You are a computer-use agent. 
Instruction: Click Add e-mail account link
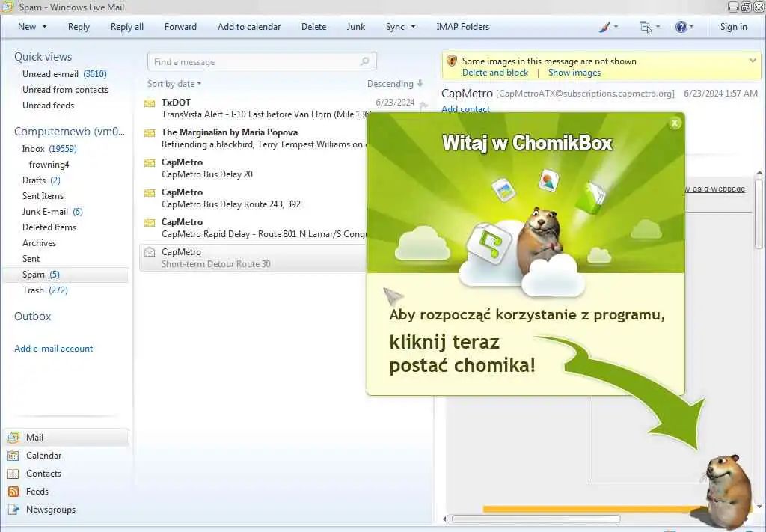(54, 349)
